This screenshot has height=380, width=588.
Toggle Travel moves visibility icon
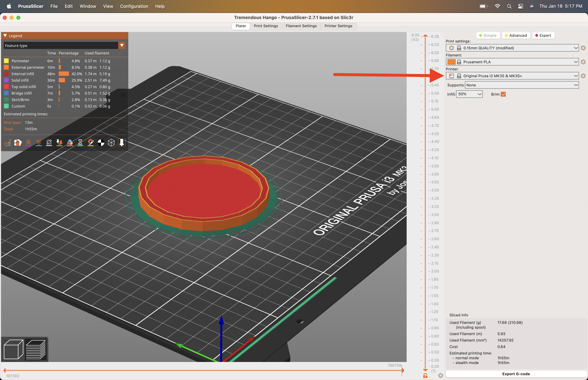[8, 143]
